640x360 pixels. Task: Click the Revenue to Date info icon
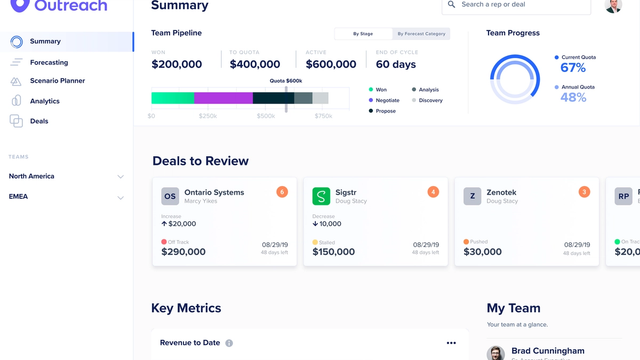[229, 343]
